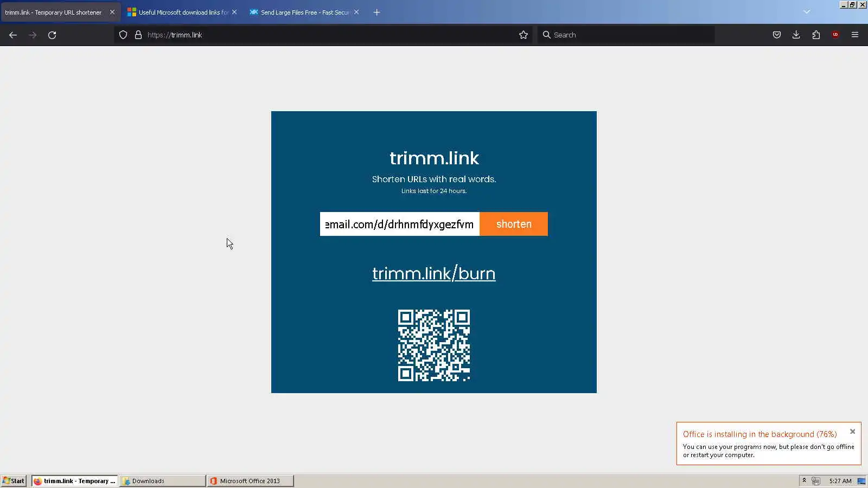Go back to the previous page
868x488 pixels.
(x=13, y=35)
